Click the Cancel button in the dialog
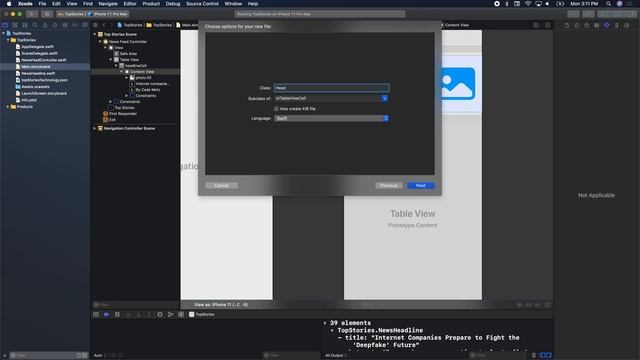This screenshot has height=360, width=640. click(221, 185)
